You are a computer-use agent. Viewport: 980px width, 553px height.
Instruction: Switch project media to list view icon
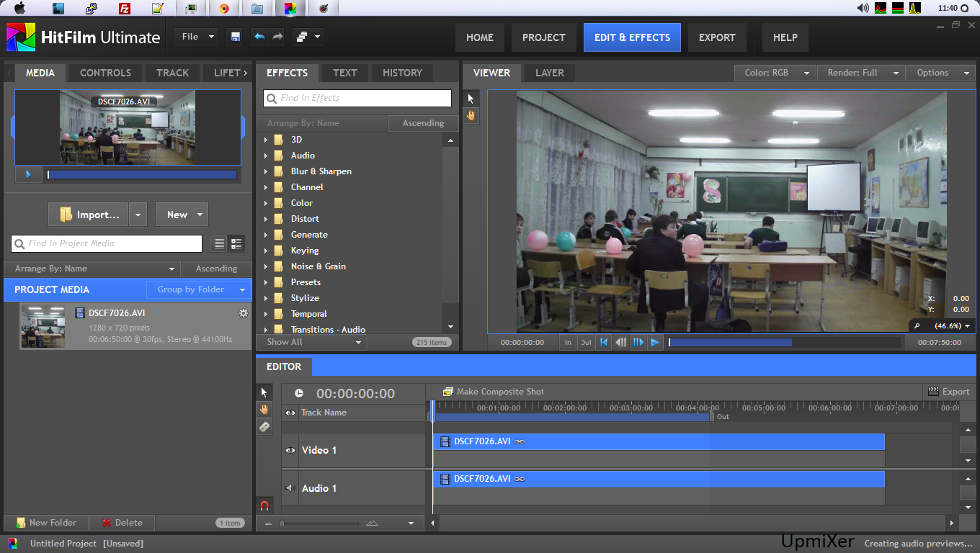220,244
